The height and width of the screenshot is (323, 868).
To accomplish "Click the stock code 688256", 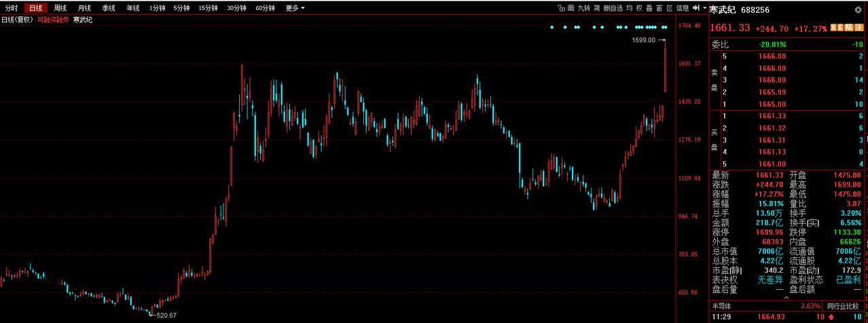I will (x=755, y=10).
